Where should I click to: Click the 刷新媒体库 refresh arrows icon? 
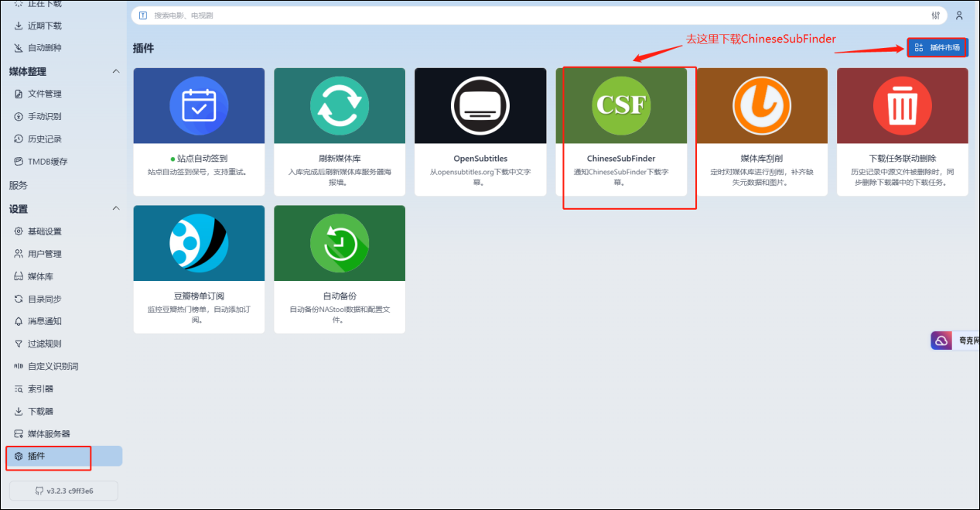coord(339,105)
